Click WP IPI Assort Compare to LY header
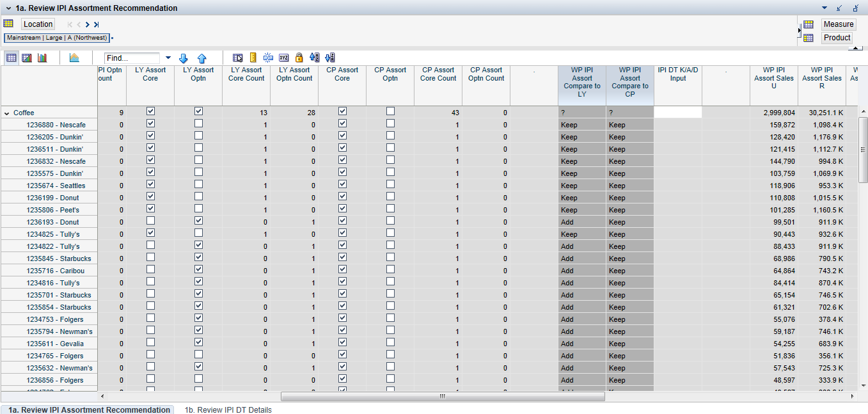 (582, 86)
